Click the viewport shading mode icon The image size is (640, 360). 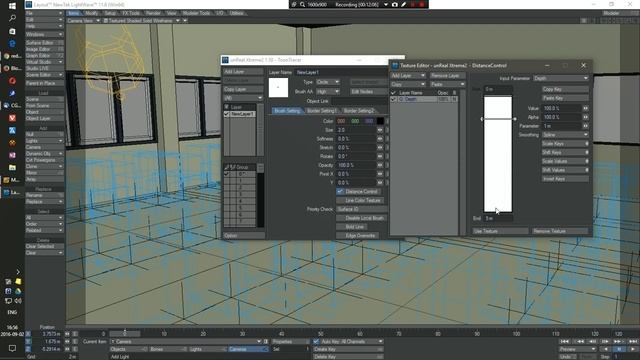pos(106,21)
